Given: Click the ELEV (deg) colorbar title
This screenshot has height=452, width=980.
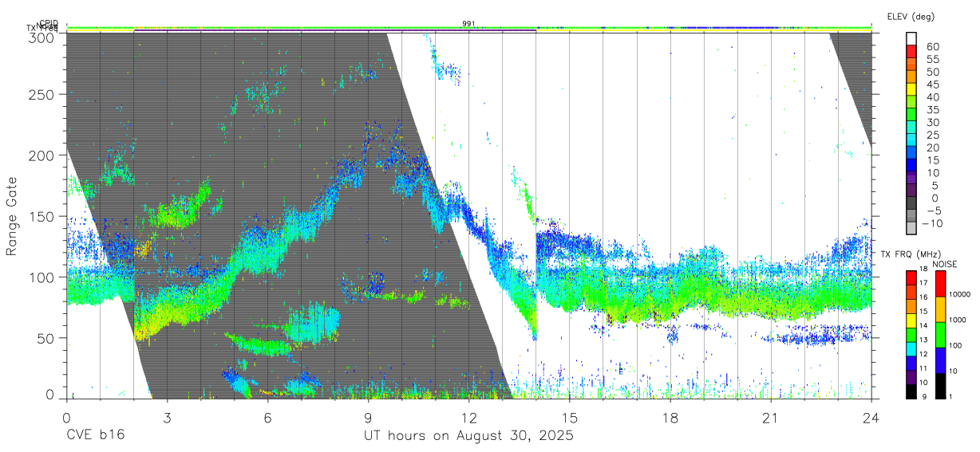Looking at the screenshot, I should click(911, 17).
